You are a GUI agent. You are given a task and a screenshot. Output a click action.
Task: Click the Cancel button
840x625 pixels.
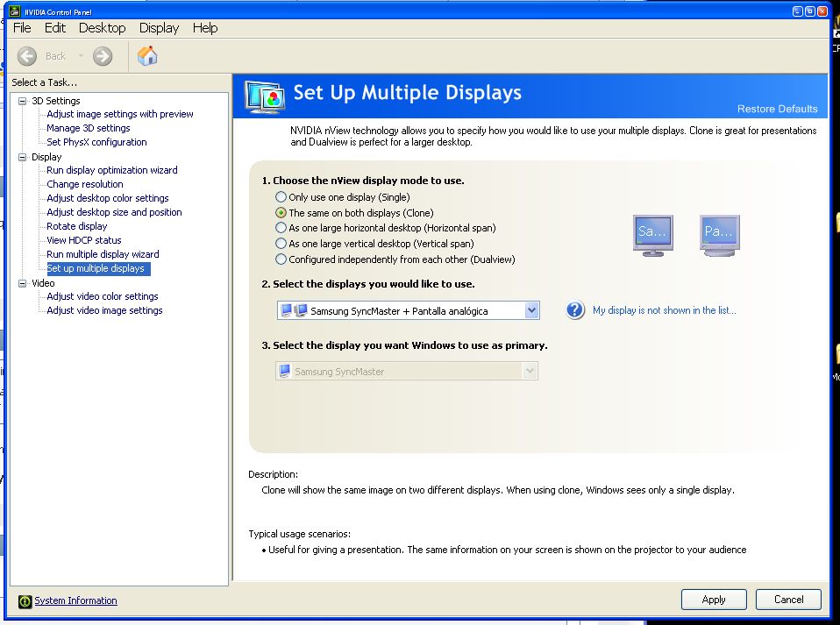788,600
